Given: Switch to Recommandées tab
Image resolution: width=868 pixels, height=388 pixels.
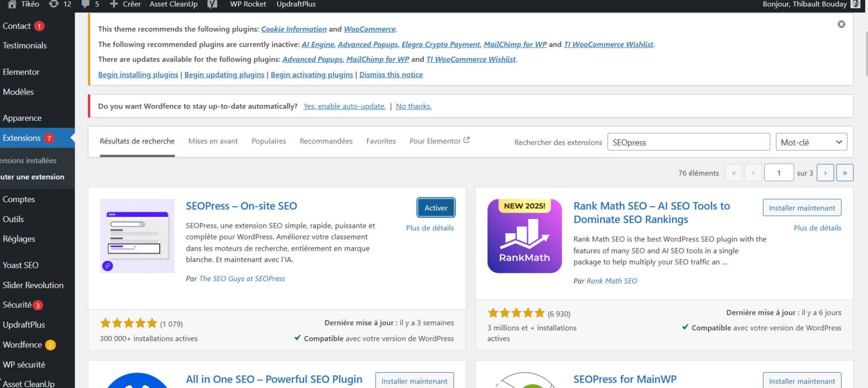Looking at the screenshot, I should click(x=326, y=141).
